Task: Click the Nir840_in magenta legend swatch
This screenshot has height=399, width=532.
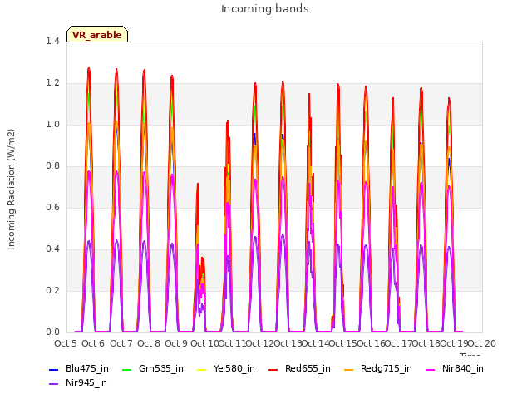Action: (431, 369)
